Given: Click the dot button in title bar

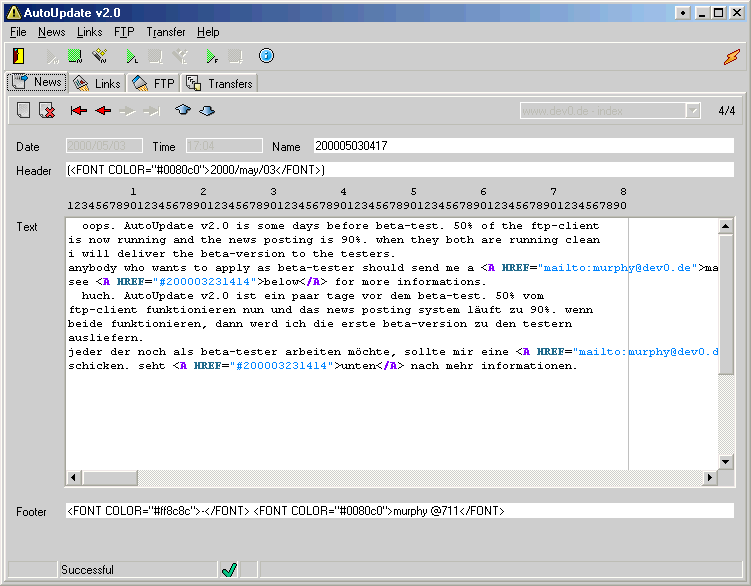Looking at the screenshot, I should click(x=683, y=13).
